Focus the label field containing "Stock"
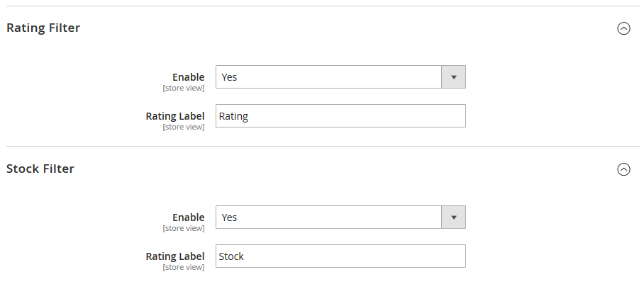The height and width of the screenshot is (301, 644). (340, 256)
